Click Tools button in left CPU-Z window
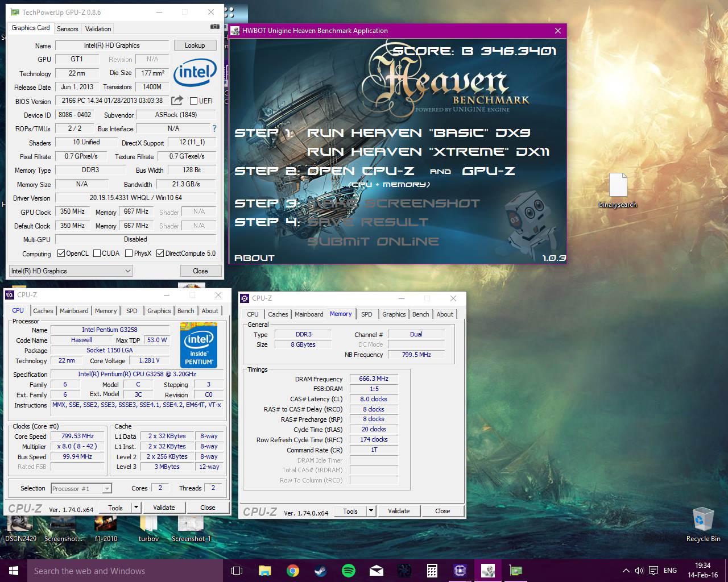728x582 pixels. pyautogui.click(x=115, y=508)
